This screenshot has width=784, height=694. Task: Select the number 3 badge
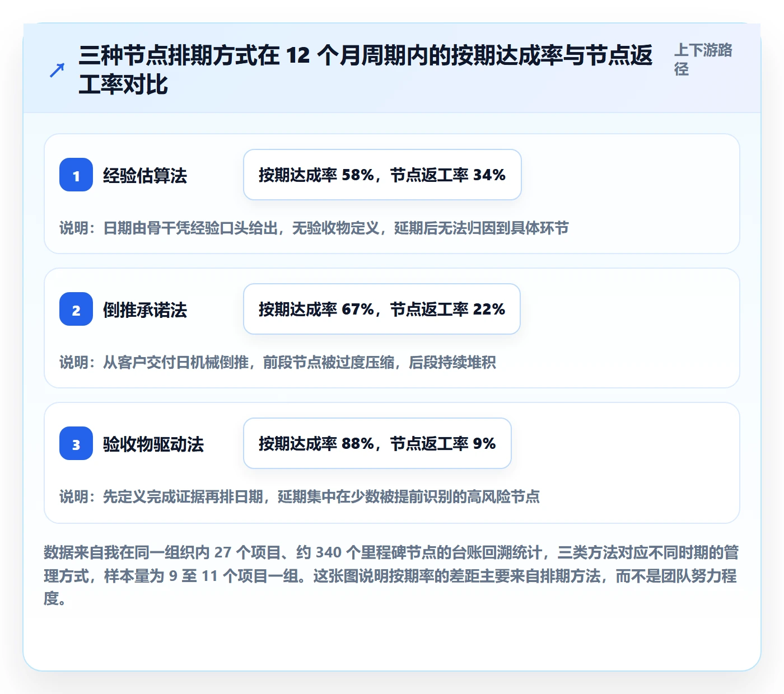point(76,443)
